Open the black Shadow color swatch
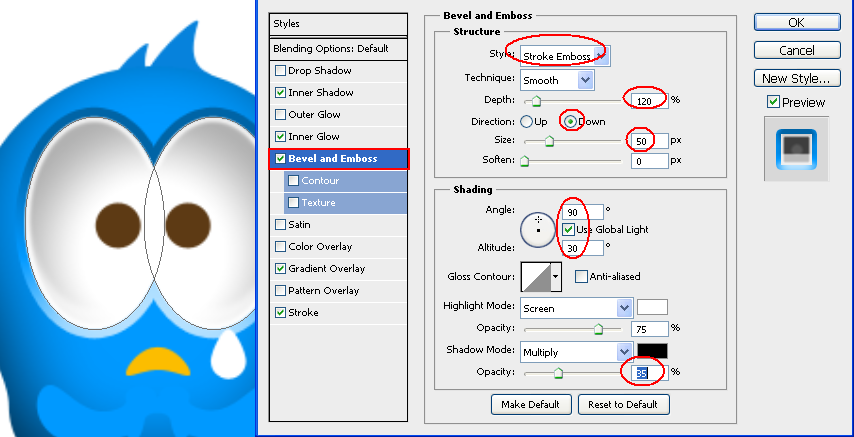854x437 pixels. [652, 351]
